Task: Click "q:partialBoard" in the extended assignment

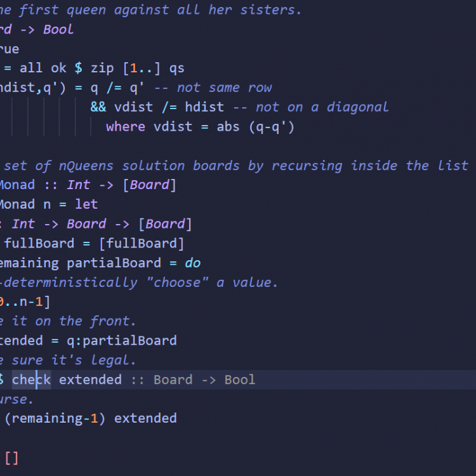Action: [x=122, y=341]
